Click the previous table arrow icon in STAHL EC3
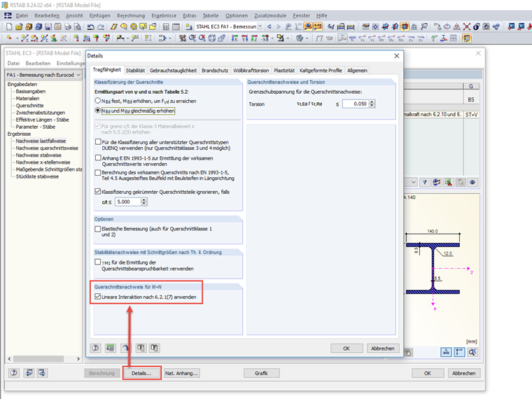 (x=29, y=373)
